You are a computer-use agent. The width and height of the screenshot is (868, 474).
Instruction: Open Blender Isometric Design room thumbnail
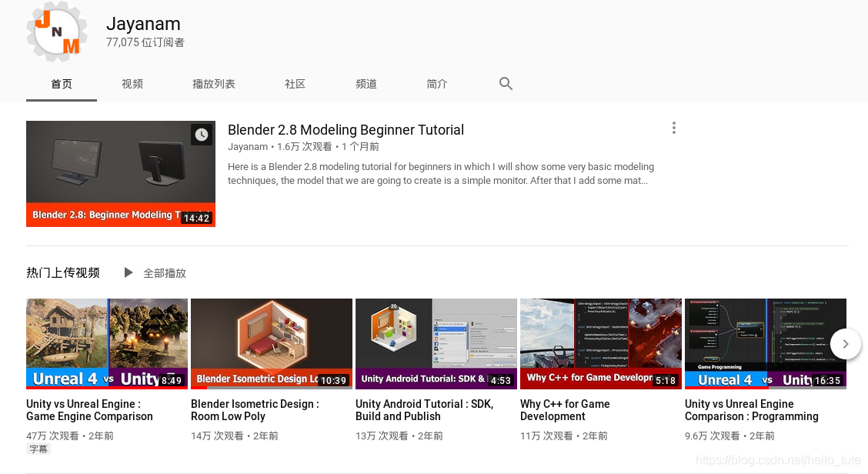[271, 344]
